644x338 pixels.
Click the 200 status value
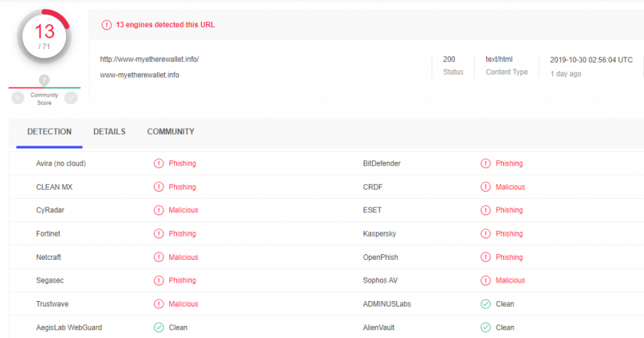pyautogui.click(x=449, y=59)
